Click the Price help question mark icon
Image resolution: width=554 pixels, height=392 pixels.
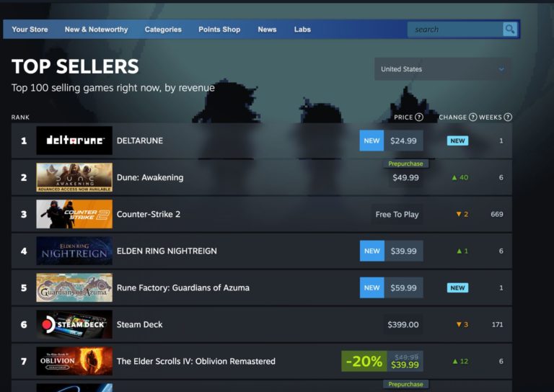click(x=419, y=117)
